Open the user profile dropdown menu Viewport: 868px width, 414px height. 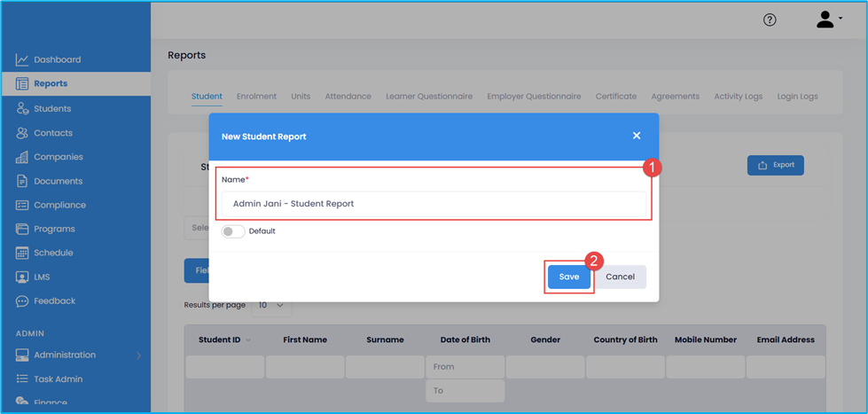(828, 20)
